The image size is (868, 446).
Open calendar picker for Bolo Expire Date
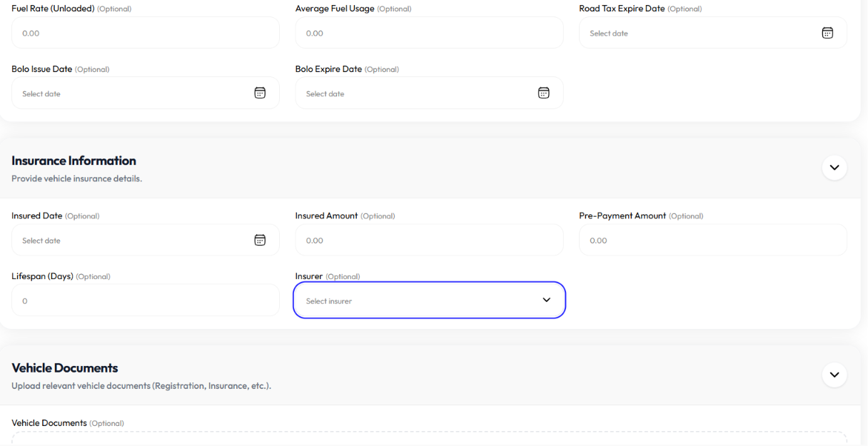pos(543,93)
